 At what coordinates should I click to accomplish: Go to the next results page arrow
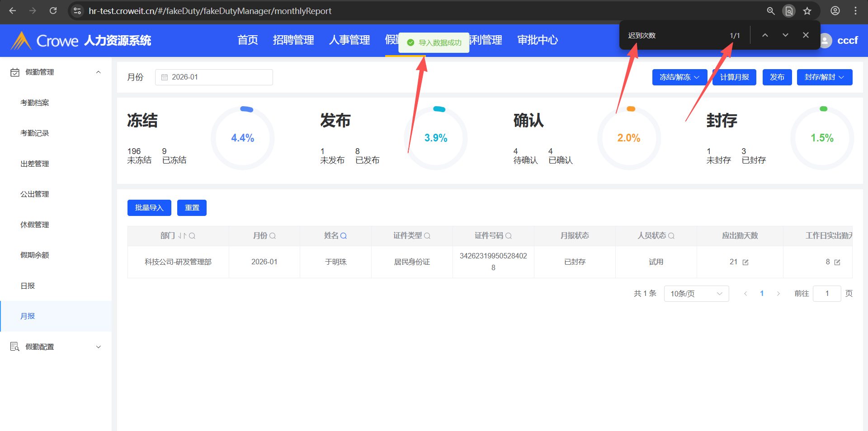[778, 294]
